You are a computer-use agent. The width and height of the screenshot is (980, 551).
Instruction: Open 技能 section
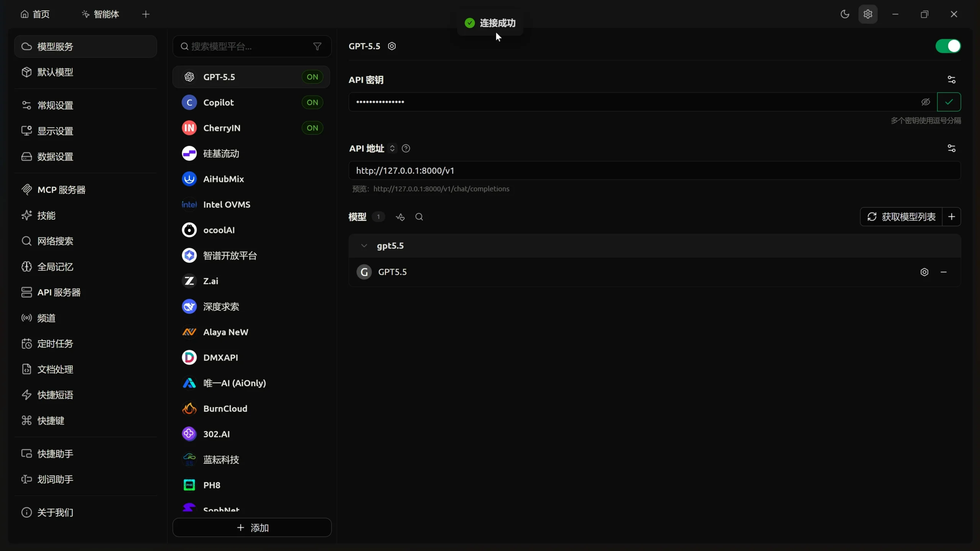85,215
